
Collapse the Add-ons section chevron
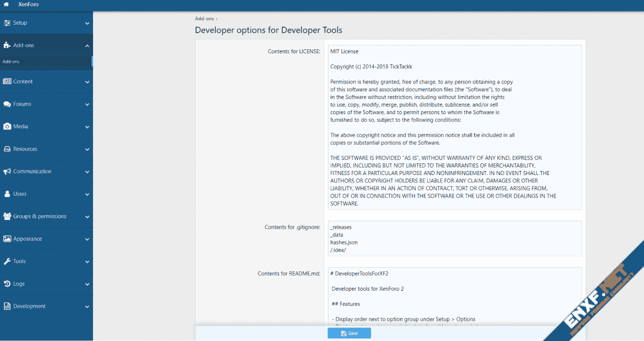(87, 46)
